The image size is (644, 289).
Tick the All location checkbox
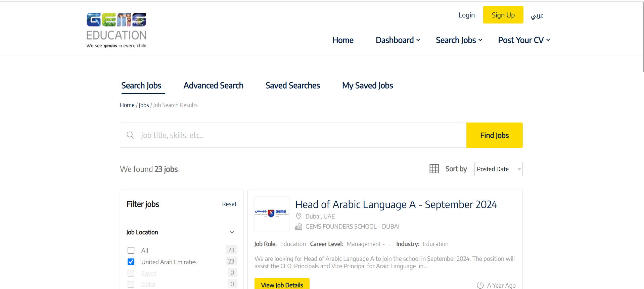[x=131, y=250]
